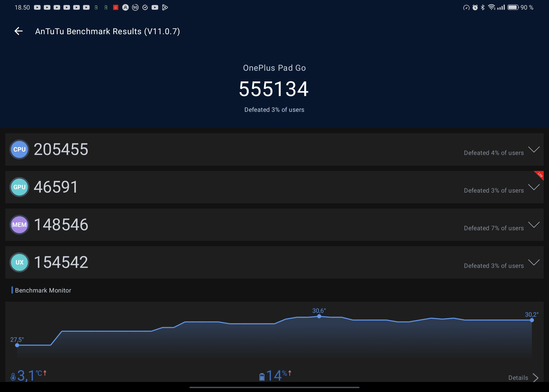The width and height of the screenshot is (549, 392).
Task: Tap the Benchmark Monitor heading
Action: point(43,290)
